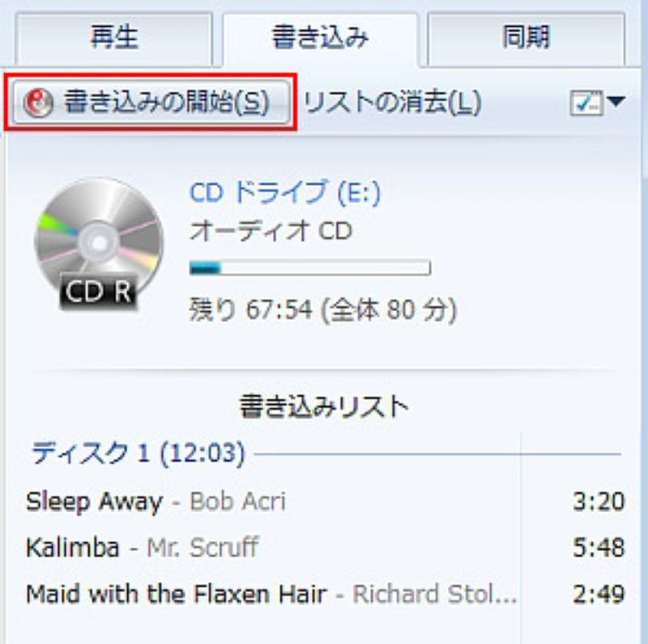
Task: Click the オーディオ CD label
Action: click(x=271, y=231)
